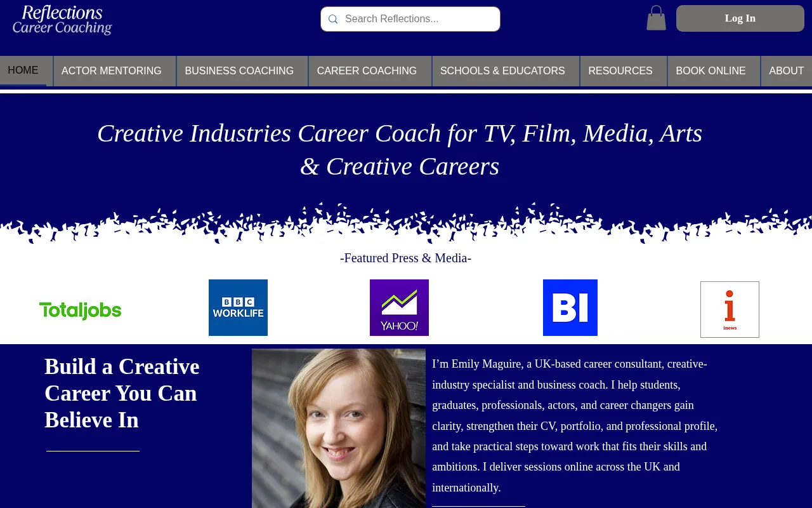The height and width of the screenshot is (508, 812).
Task: Open the inews press logo
Action: coord(730,309)
